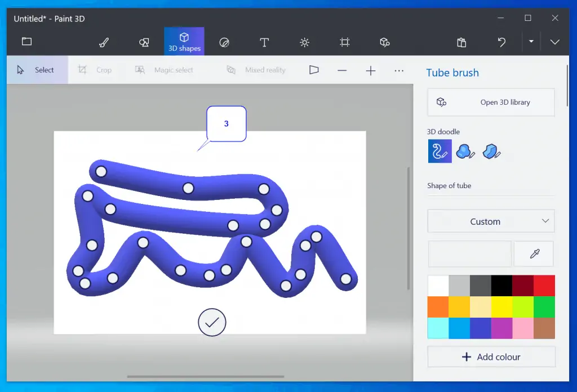This screenshot has height=392, width=577.
Task: Open the Custom shape of tube dropdown
Action: pos(490,221)
